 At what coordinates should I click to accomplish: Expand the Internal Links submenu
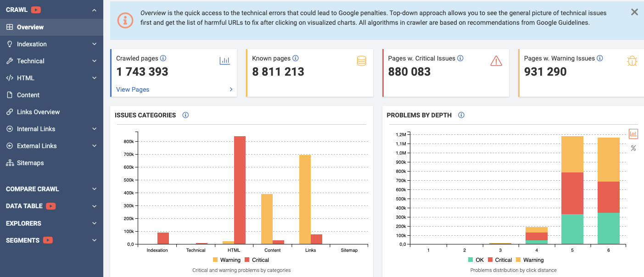51,129
